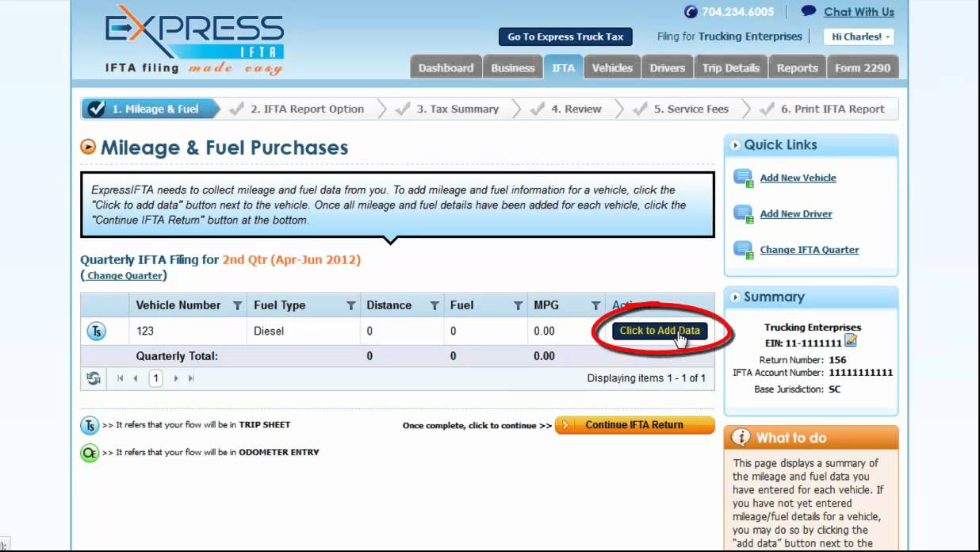Click the Add New Driver link
The image size is (980, 552).
coord(796,214)
